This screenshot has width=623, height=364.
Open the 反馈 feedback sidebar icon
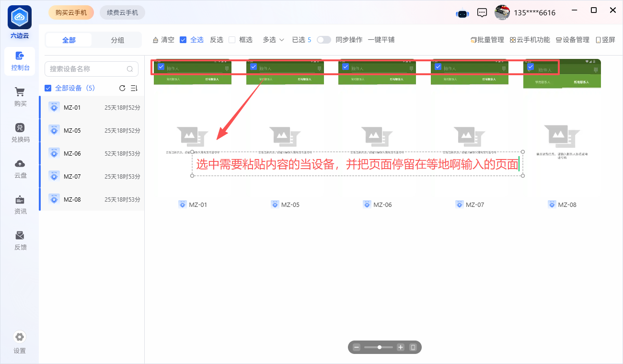[x=20, y=236]
